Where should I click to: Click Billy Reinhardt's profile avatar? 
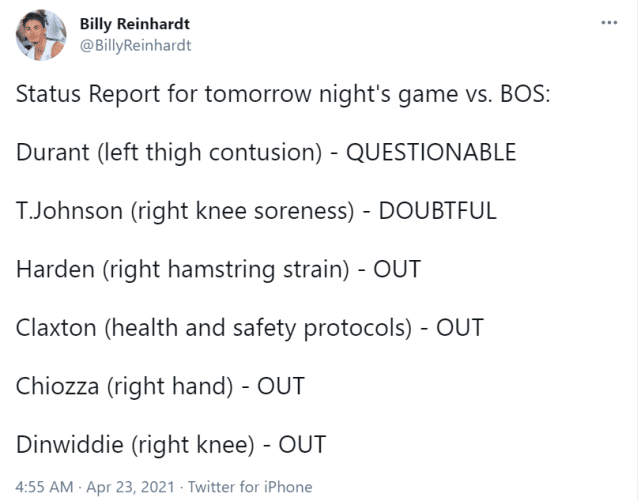tap(42, 35)
